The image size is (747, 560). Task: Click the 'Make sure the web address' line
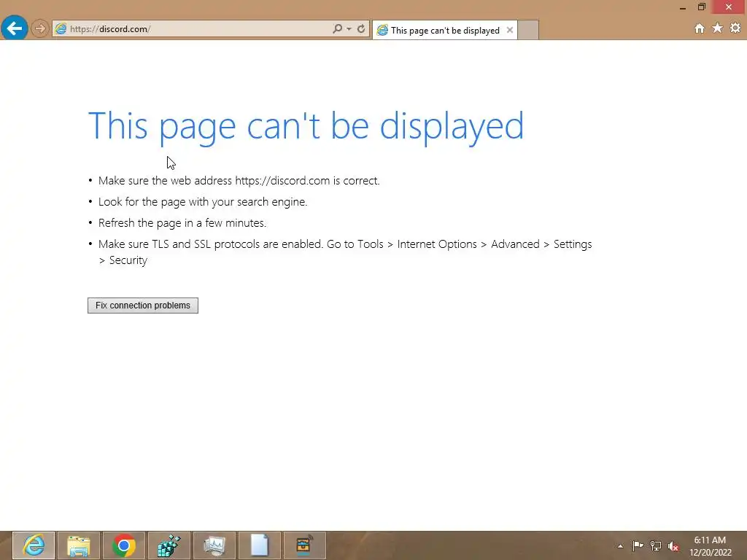pyautogui.click(x=239, y=181)
